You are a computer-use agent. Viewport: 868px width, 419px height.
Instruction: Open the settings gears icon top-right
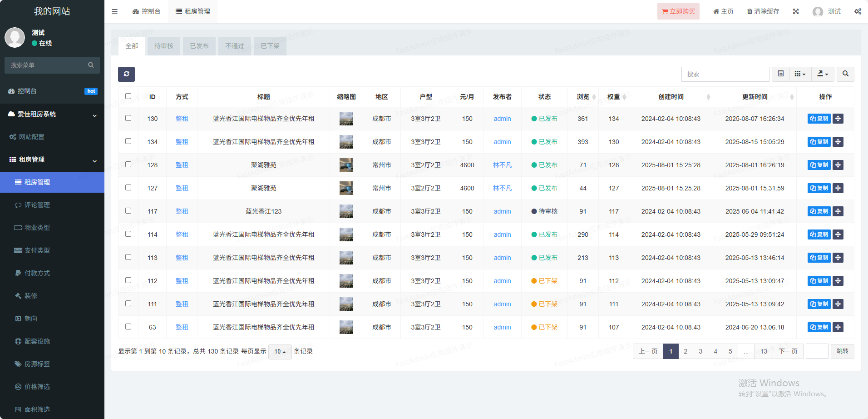point(858,11)
